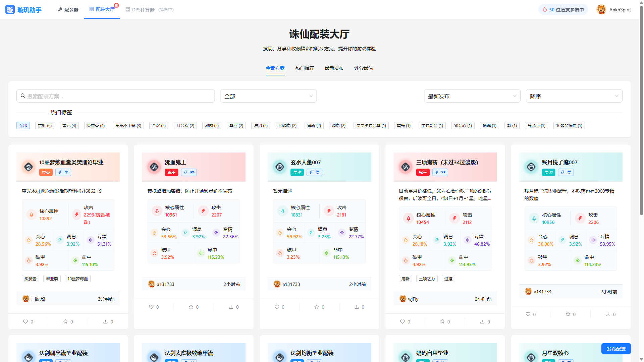
Task: Toggle the 鬼斩 (2) tag filter
Action: pyautogui.click(x=314, y=126)
